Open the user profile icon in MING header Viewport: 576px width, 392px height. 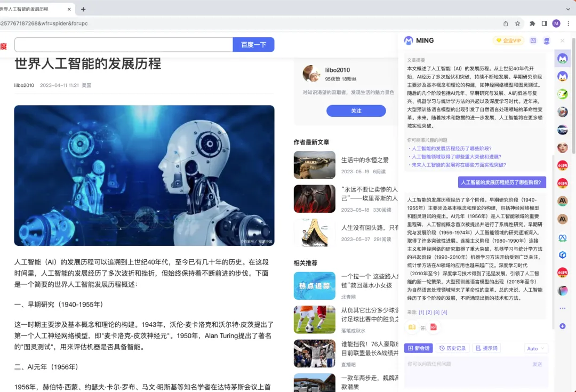pyautogui.click(x=547, y=41)
